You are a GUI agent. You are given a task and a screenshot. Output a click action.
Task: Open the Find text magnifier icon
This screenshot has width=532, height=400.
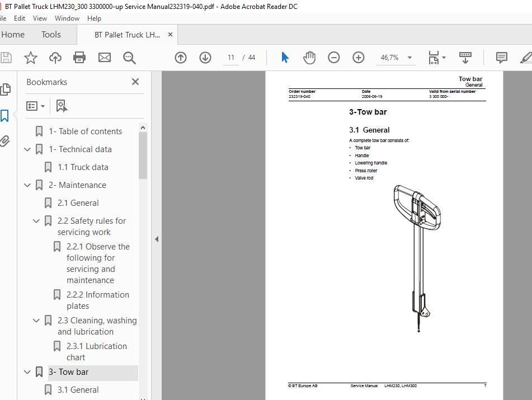pos(129,58)
